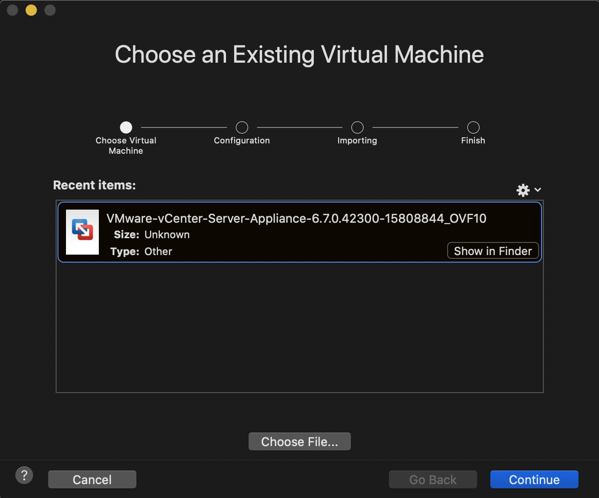The width and height of the screenshot is (599, 498).
Task: Reveal the appliance with Show in Finder
Action: (493, 251)
